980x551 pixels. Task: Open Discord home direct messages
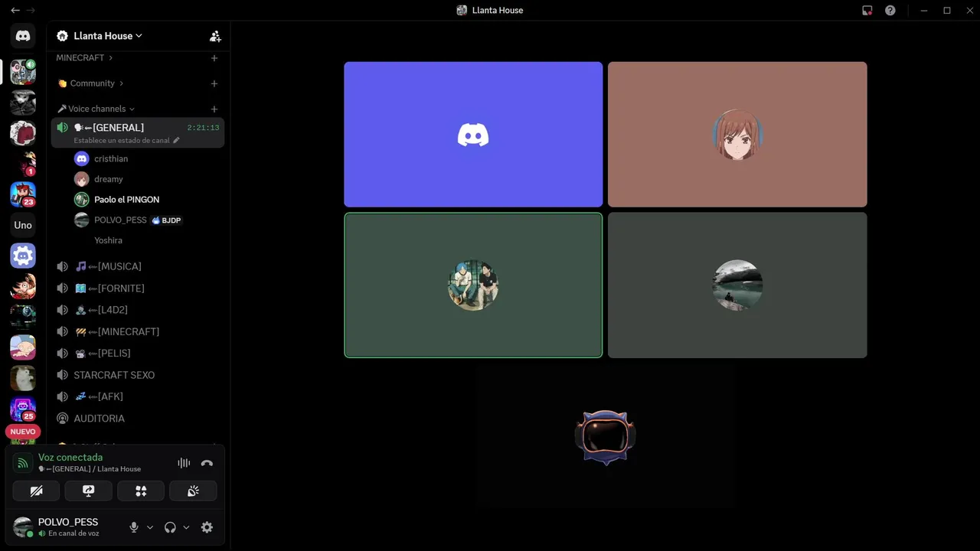pyautogui.click(x=23, y=36)
